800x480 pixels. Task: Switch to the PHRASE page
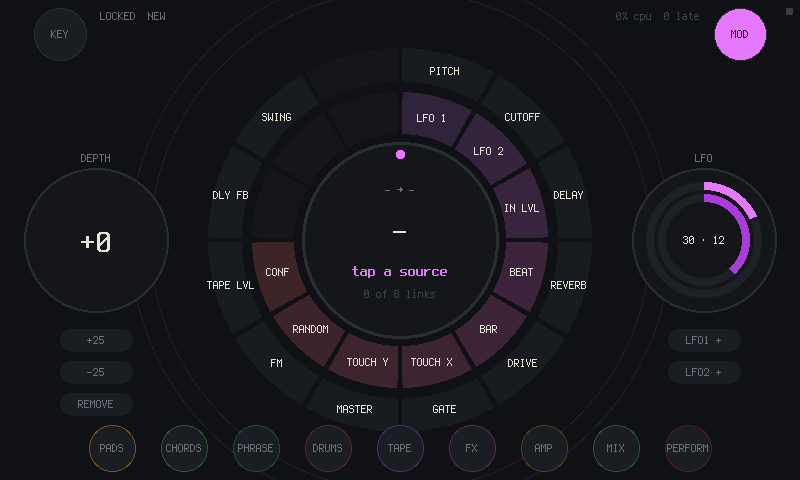click(256, 448)
